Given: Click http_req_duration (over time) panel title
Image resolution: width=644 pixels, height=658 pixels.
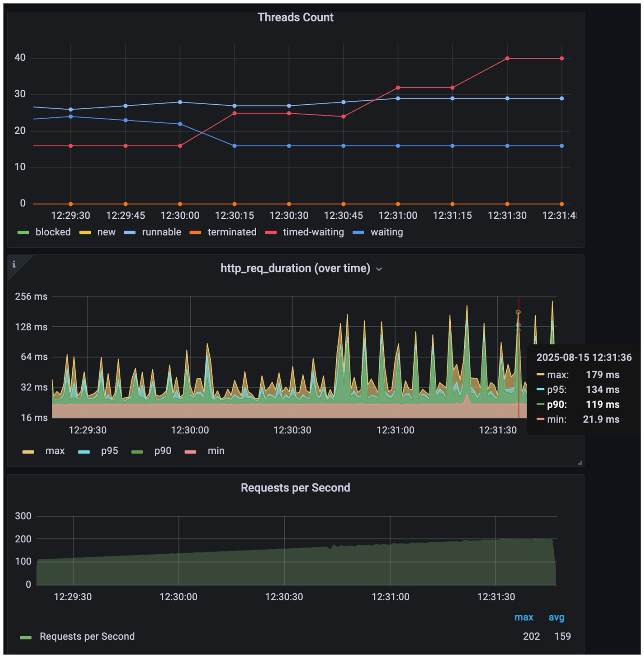Looking at the screenshot, I should (295, 268).
